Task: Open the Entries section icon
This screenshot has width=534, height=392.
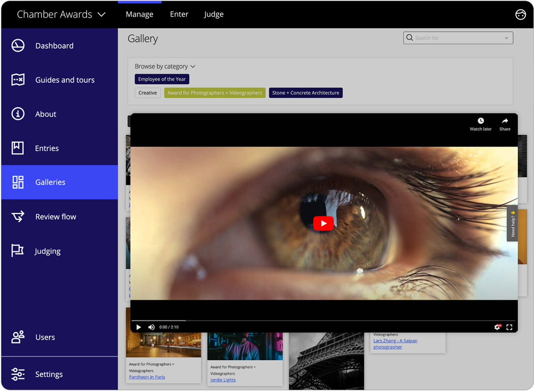Action: [x=18, y=148]
